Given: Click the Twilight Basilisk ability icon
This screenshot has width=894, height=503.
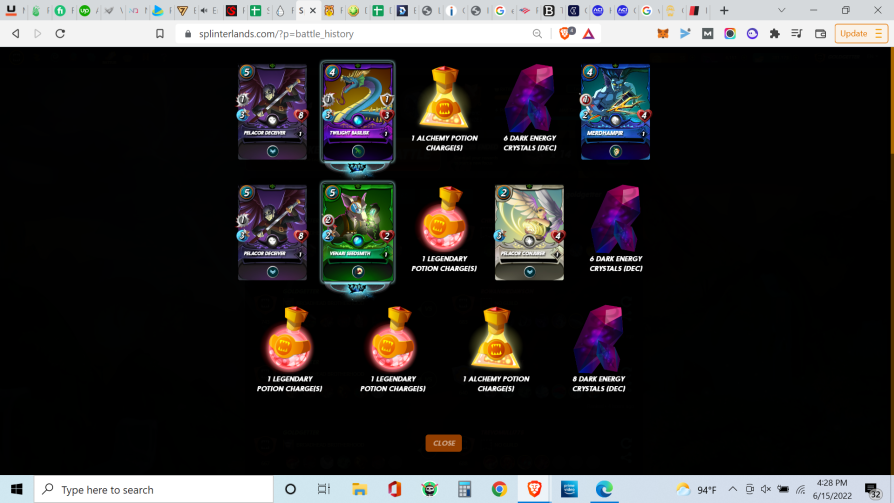Looking at the screenshot, I should (357, 151).
